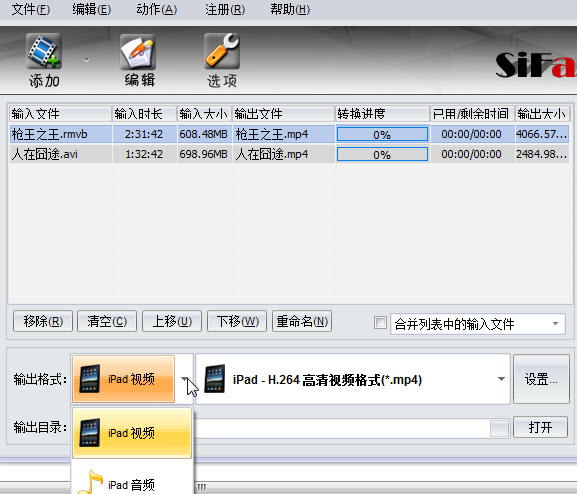The height and width of the screenshot is (494, 577).
Task: Click the 2:31:42 duration cell
Action: pyautogui.click(x=145, y=134)
